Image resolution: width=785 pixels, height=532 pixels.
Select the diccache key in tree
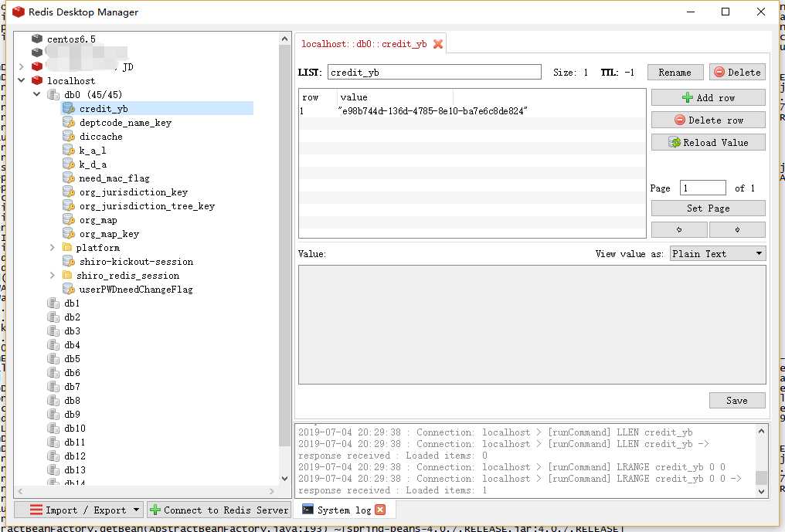click(100, 136)
